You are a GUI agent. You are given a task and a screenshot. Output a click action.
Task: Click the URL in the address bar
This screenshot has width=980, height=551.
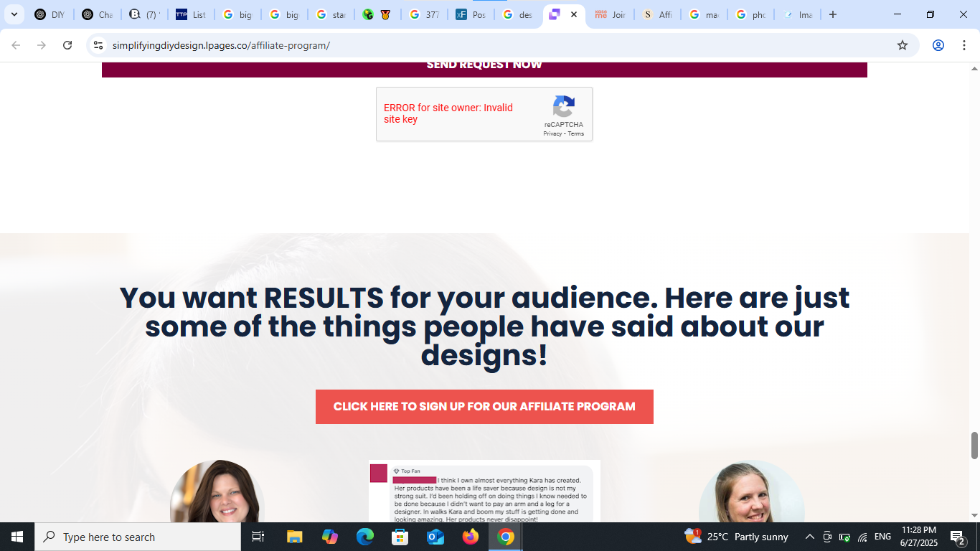[221, 45]
